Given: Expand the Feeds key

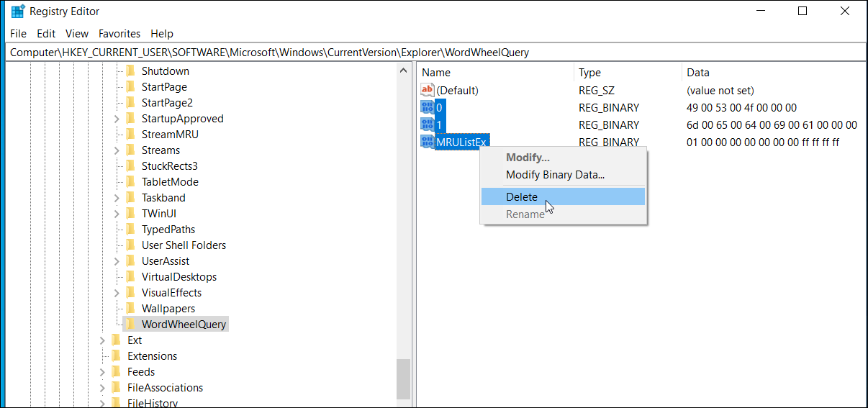Looking at the screenshot, I should click(x=102, y=372).
